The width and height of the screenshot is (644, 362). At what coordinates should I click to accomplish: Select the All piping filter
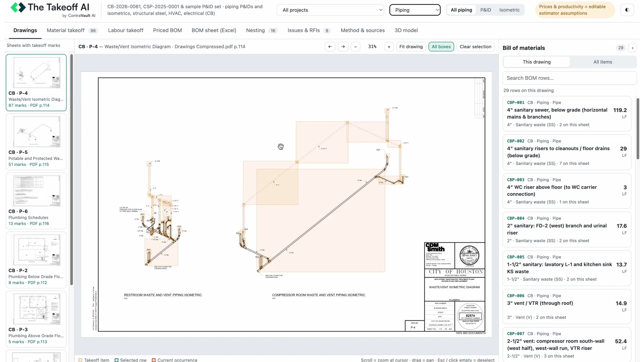[461, 10]
